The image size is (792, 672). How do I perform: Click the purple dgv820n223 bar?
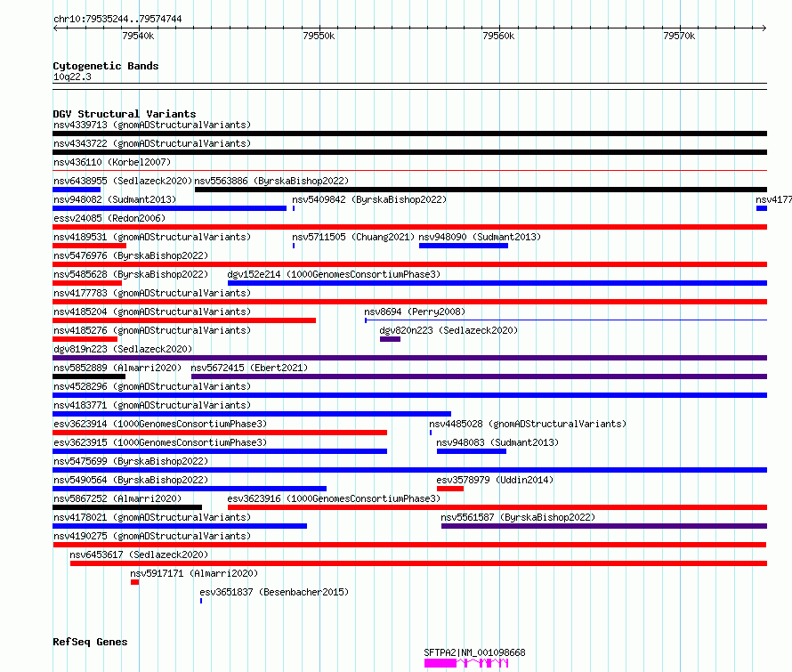[390, 339]
